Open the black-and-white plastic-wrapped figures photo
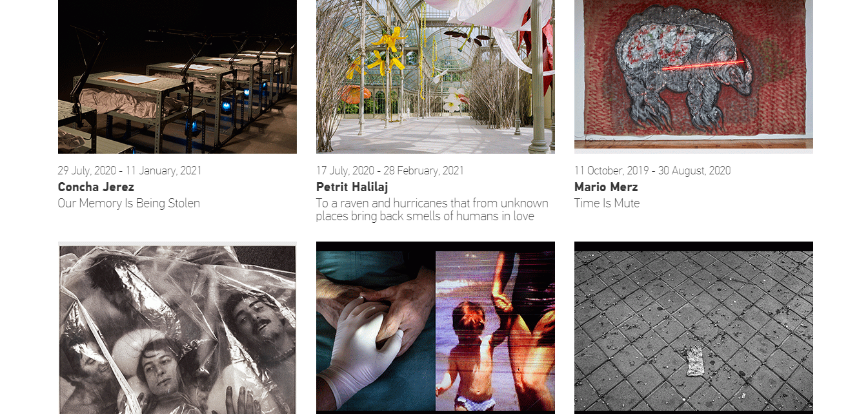The image size is (868, 414). click(x=177, y=328)
